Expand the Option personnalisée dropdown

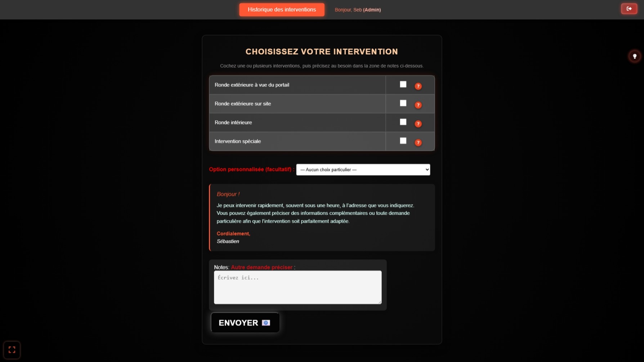pos(363,170)
